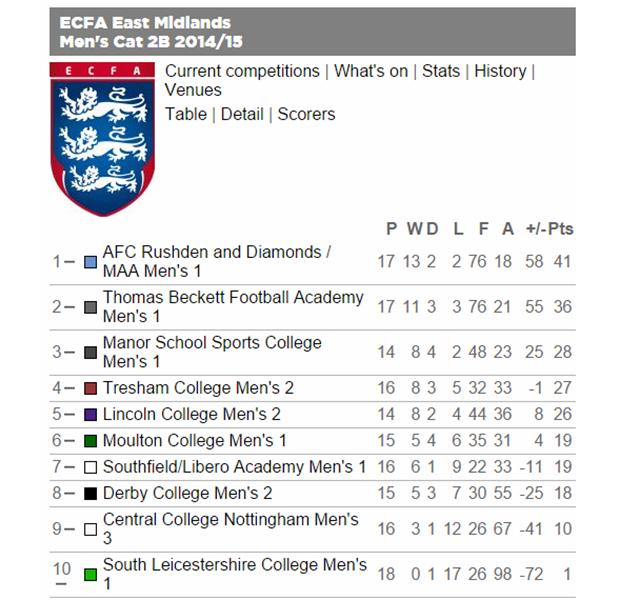Open Thomas Beckett Football Academy Men's 1
620x600 pixels.
[x=233, y=307]
